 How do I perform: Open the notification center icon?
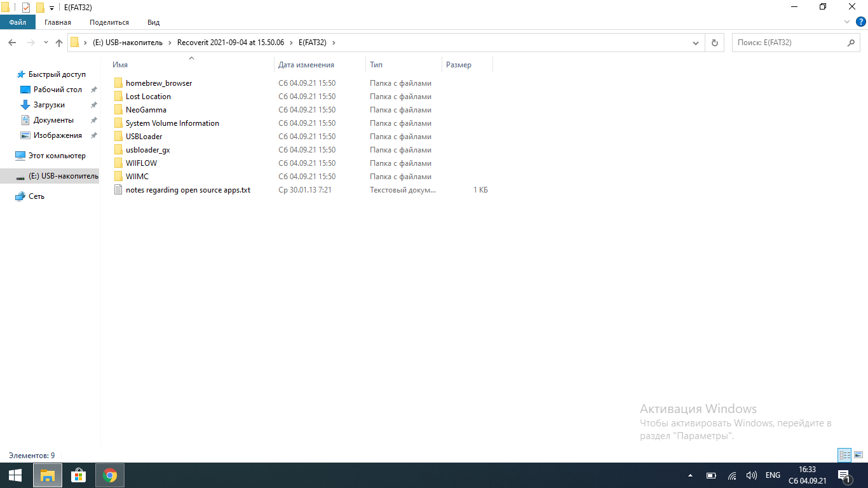tap(844, 475)
